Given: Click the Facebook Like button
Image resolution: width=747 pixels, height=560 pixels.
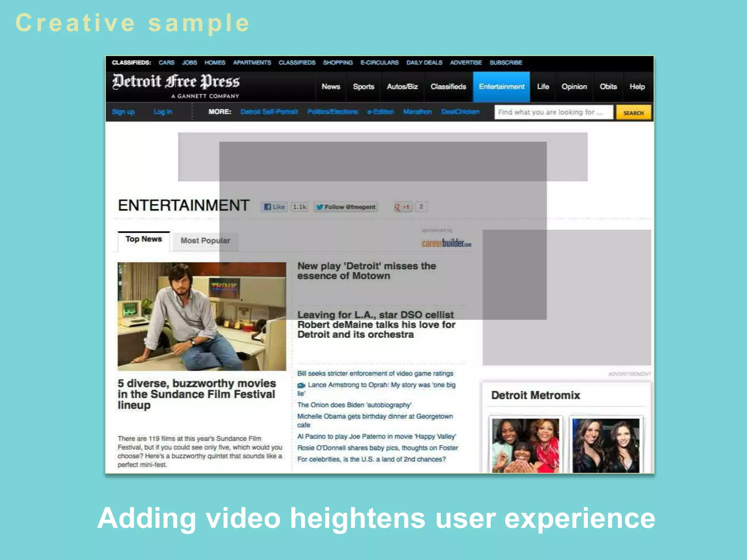Looking at the screenshot, I should pos(274,207).
